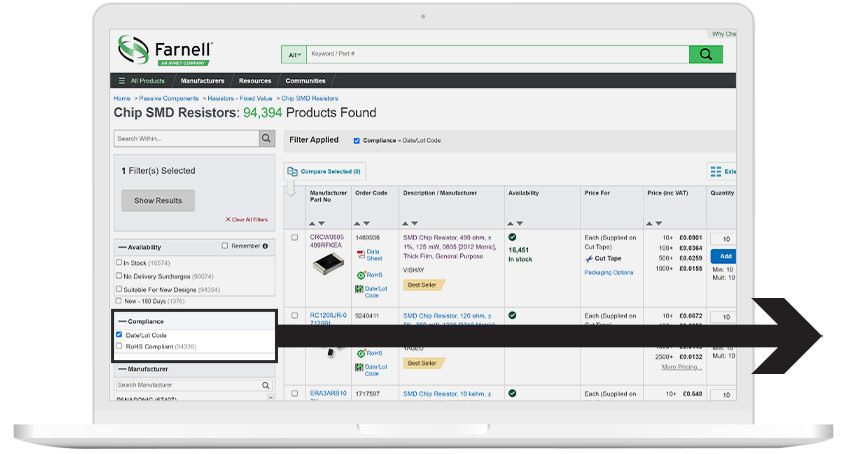Toggle the Remember checkbox
The height and width of the screenshot is (454, 850).
pyautogui.click(x=225, y=246)
